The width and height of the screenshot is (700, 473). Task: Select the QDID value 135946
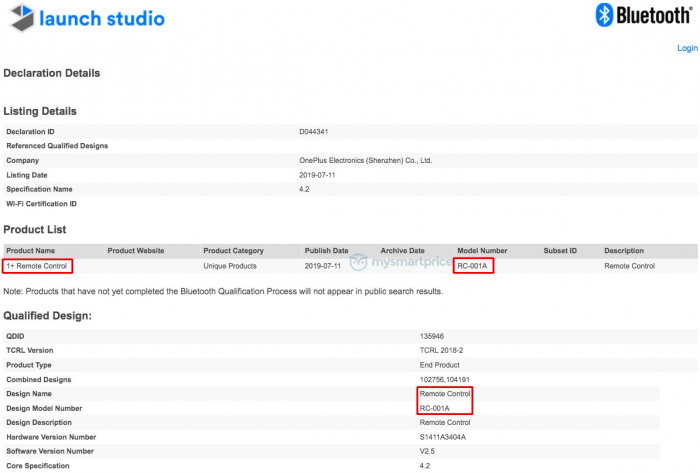(432, 336)
